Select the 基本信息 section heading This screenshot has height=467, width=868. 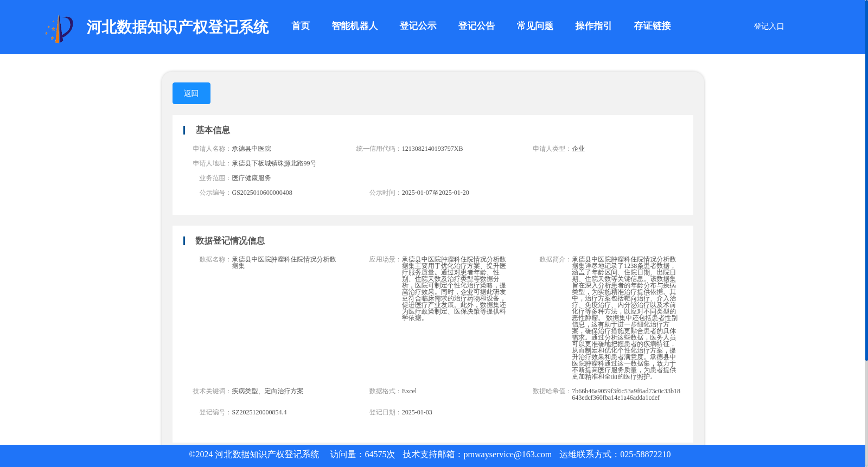coord(213,130)
